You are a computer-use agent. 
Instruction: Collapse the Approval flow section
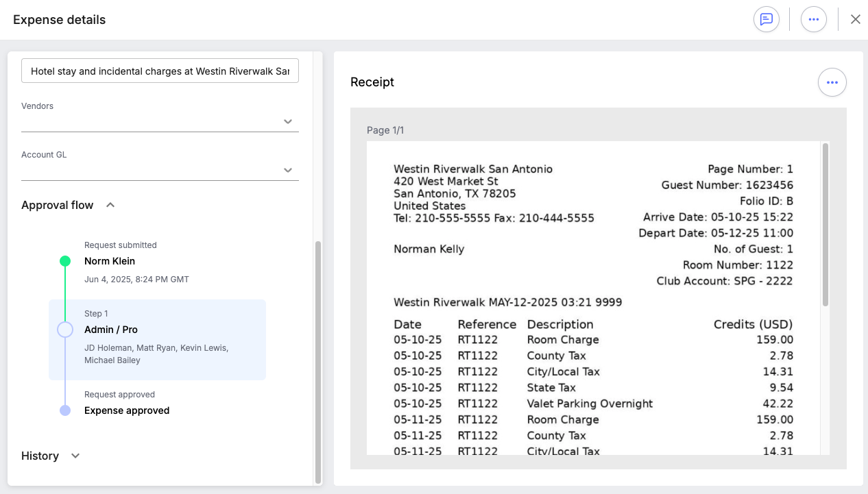pyautogui.click(x=110, y=205)
